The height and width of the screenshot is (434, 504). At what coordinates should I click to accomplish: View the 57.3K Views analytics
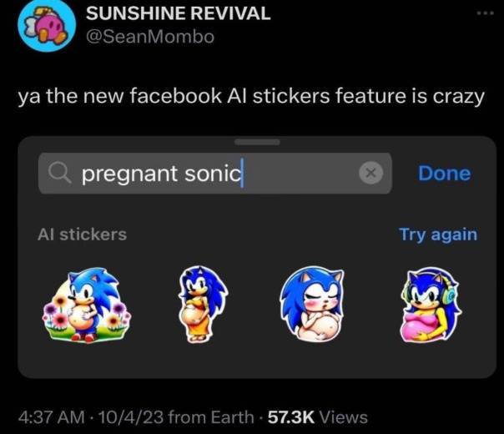315,416
